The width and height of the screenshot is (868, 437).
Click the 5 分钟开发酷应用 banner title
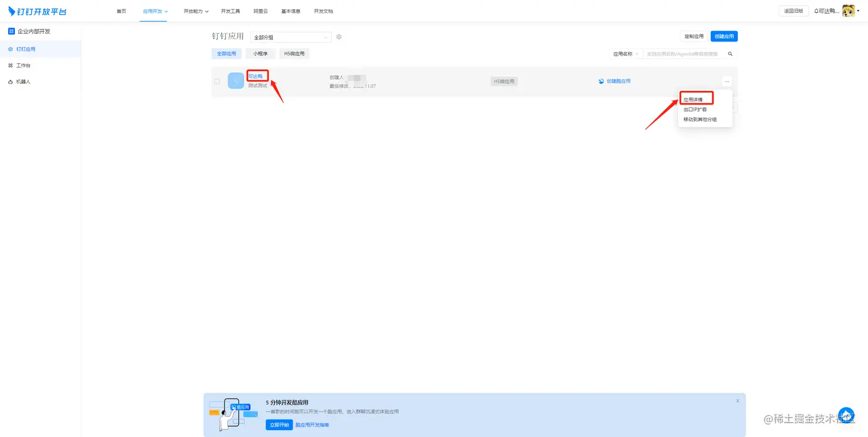(x=287, y=403)
